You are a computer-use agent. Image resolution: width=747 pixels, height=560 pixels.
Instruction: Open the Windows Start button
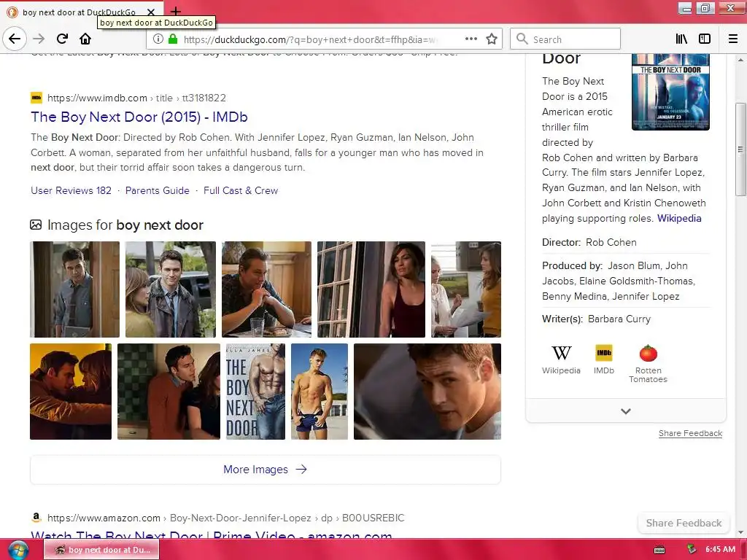coord(18,550)
